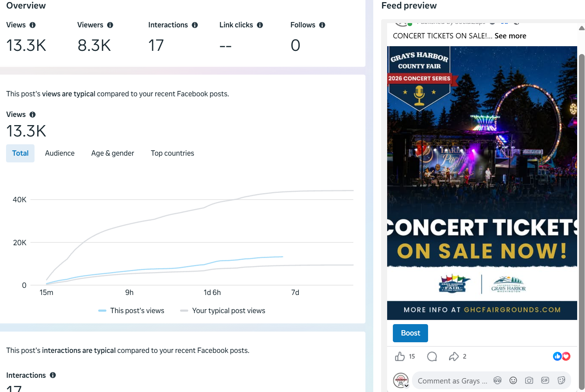Image resolution: width=585 pixels, height=392 pixels.
Task: Click the feed preview vertical scrollbar
Action: point(582,222)
